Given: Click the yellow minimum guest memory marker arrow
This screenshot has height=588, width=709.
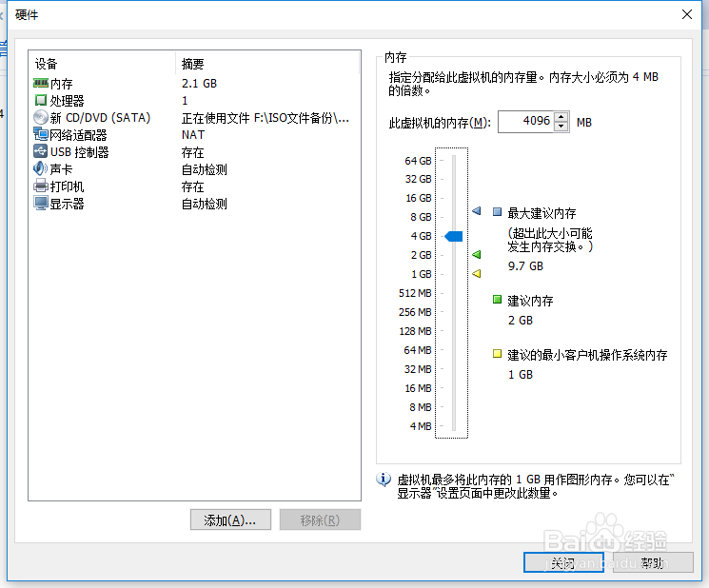Looking at the screenshot, I should click(x=477, y=273).
